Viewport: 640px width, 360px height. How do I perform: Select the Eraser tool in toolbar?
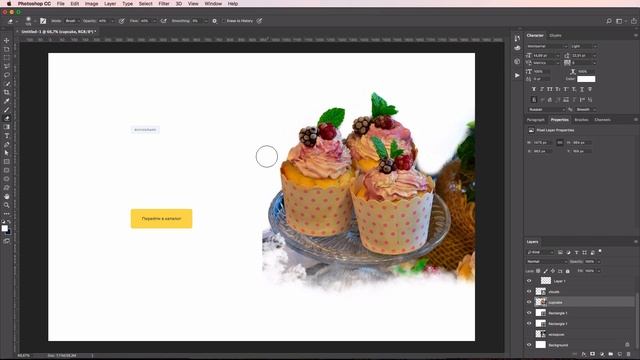[7, 118]
